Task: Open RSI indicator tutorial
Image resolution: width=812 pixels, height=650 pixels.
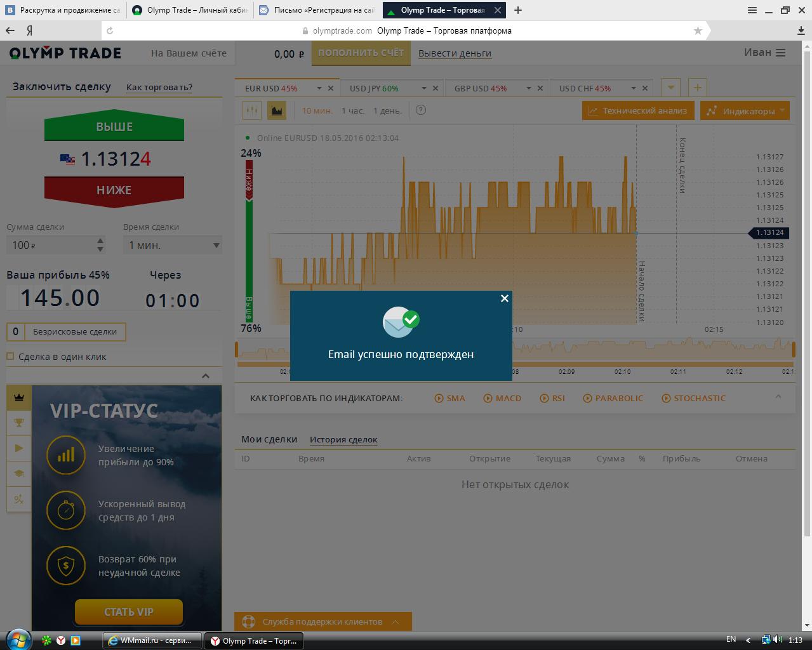Action: (552, 398)
